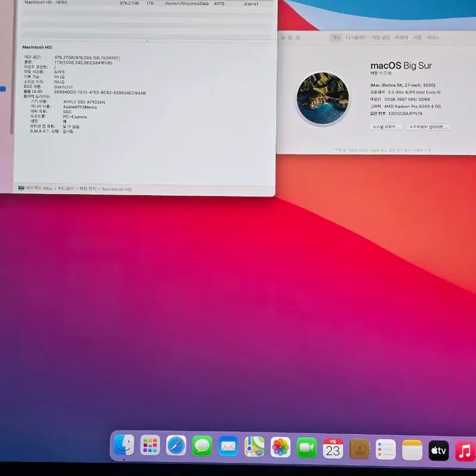Click the 시스템 리포트 button
Screen dimensions: 476x476
(386, 127)
